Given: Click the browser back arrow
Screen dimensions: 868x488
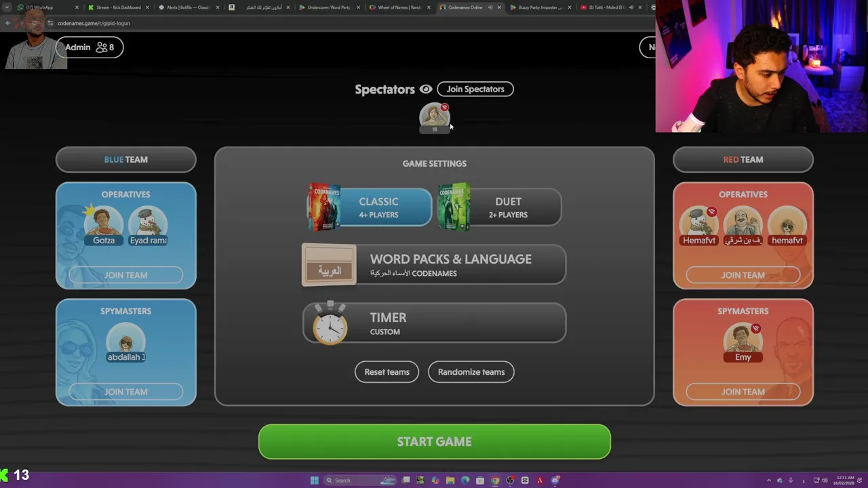Looking at the screenshot, I should click(8, 23).
